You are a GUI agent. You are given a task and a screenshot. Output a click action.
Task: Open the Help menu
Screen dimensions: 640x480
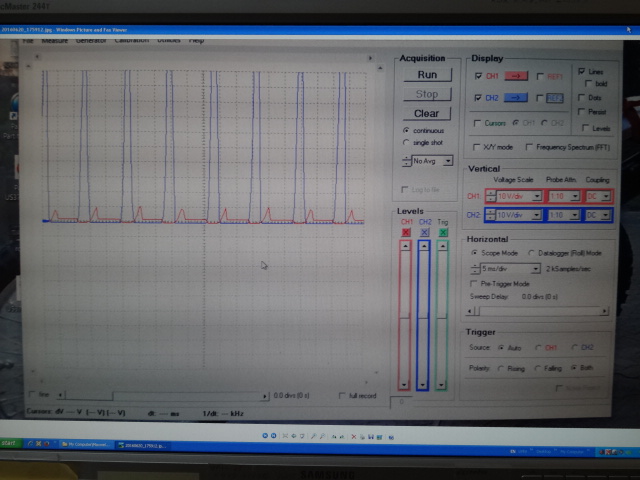[196, 40]
